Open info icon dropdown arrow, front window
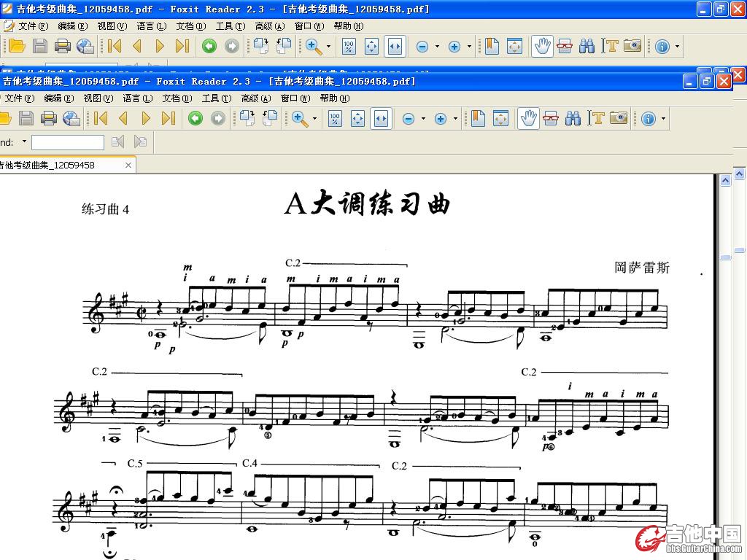Viewport: 747px width, 560px height. tap(663, 119)
